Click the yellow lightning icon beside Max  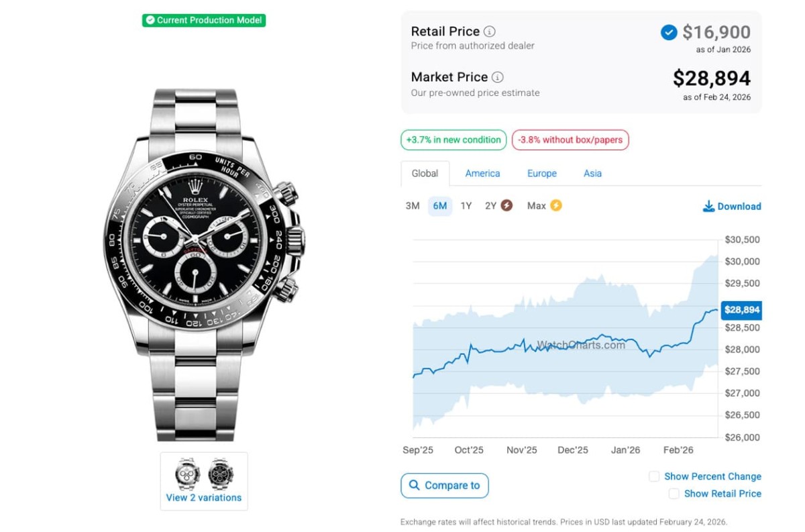(x=556, y=206)
